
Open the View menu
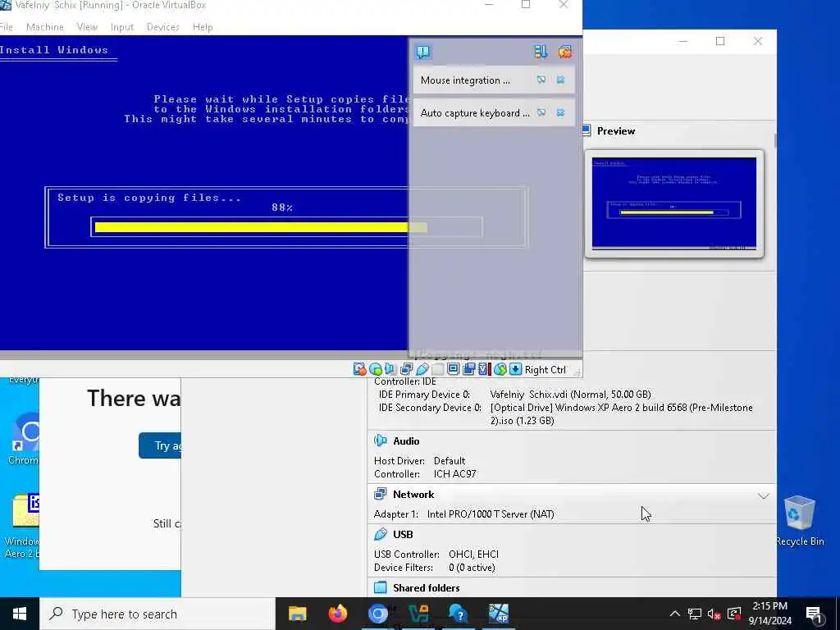[87, 27]
